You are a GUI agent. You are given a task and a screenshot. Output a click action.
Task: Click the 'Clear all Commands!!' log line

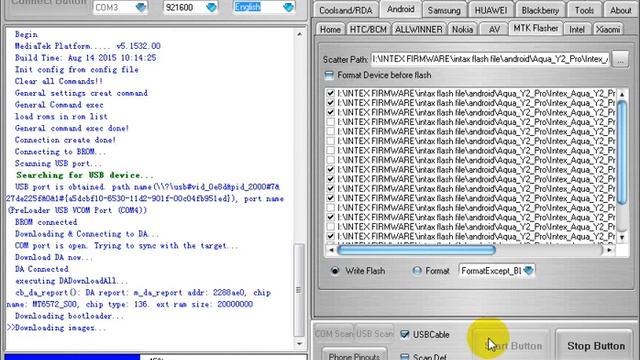click(x=59, y=81)
